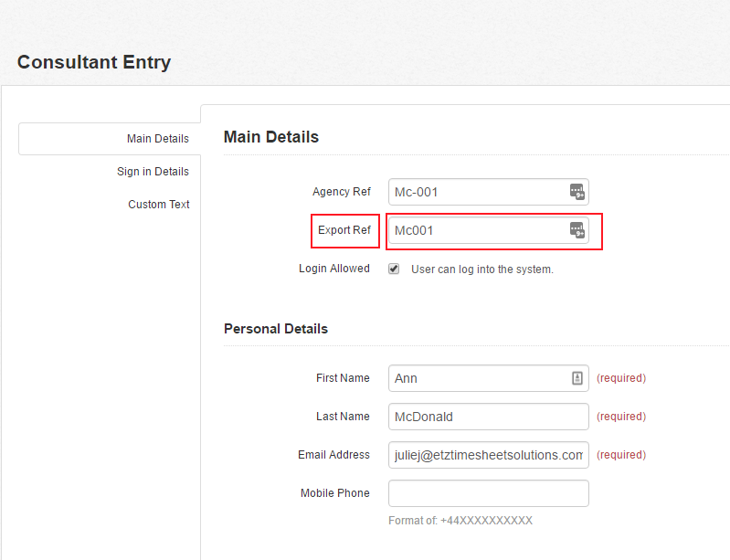
Task: Click the contact card icon in First Name field
Action: [577, 378]
